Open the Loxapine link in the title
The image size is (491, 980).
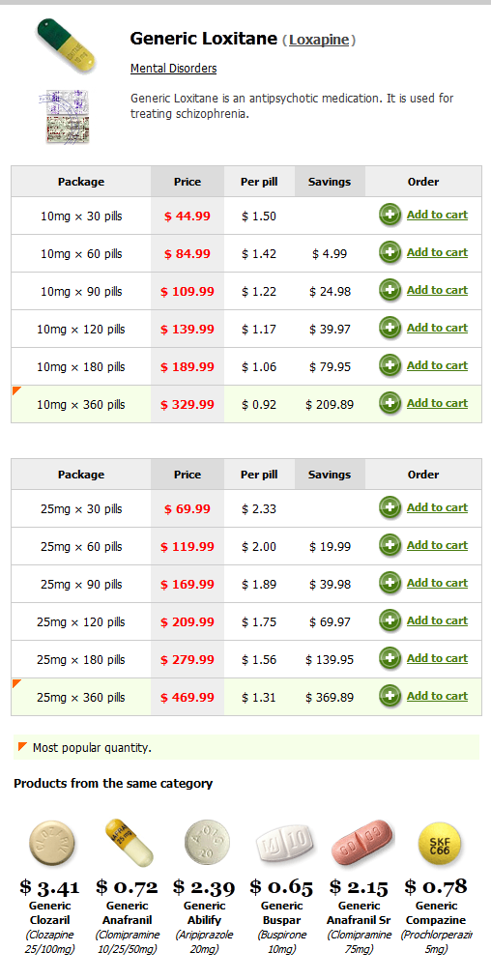click(319, 40)
